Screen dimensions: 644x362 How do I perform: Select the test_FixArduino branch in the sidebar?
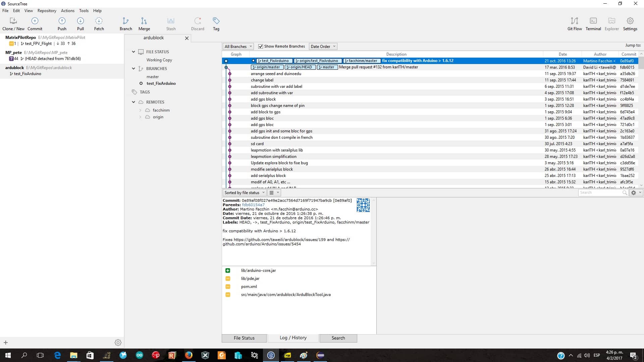click(x=161, y=83)
